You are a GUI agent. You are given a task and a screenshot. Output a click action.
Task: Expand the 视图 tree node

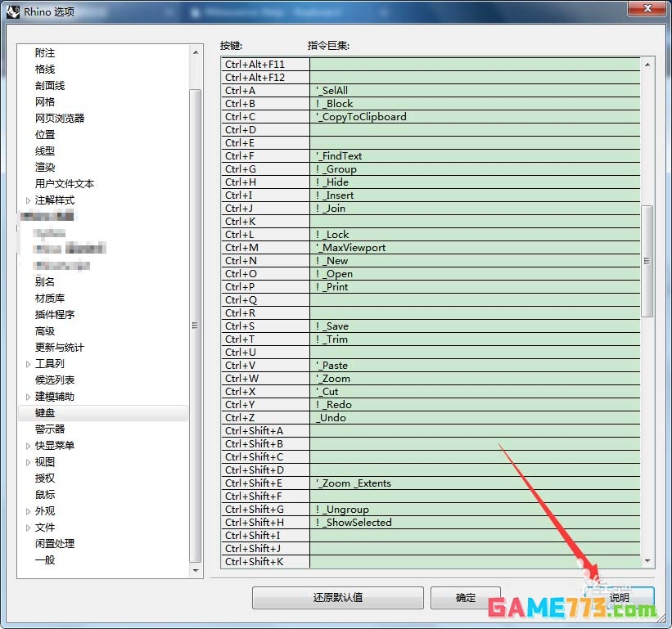(29, 462)
